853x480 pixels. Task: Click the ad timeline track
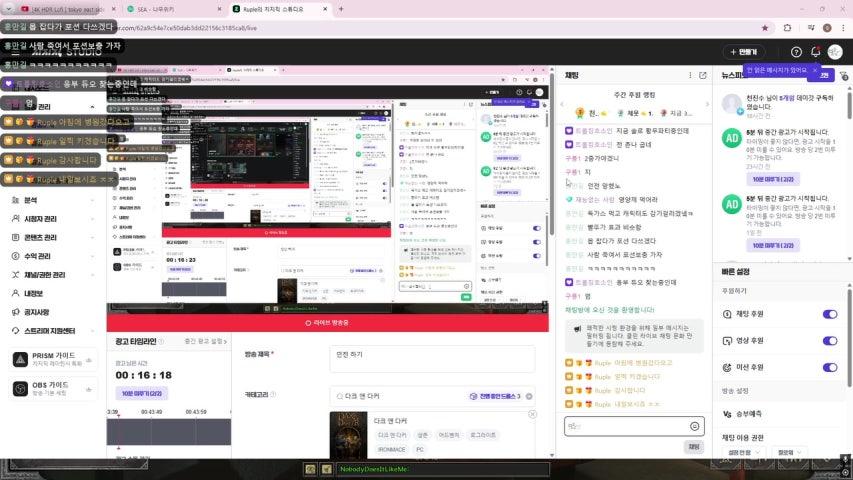click(x=169, y=432)
